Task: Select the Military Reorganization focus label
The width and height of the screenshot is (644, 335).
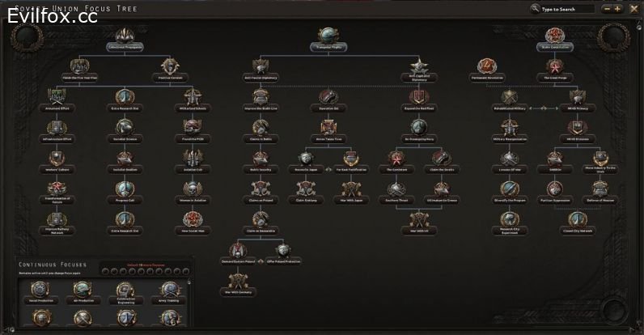Action: pos(510,139)
